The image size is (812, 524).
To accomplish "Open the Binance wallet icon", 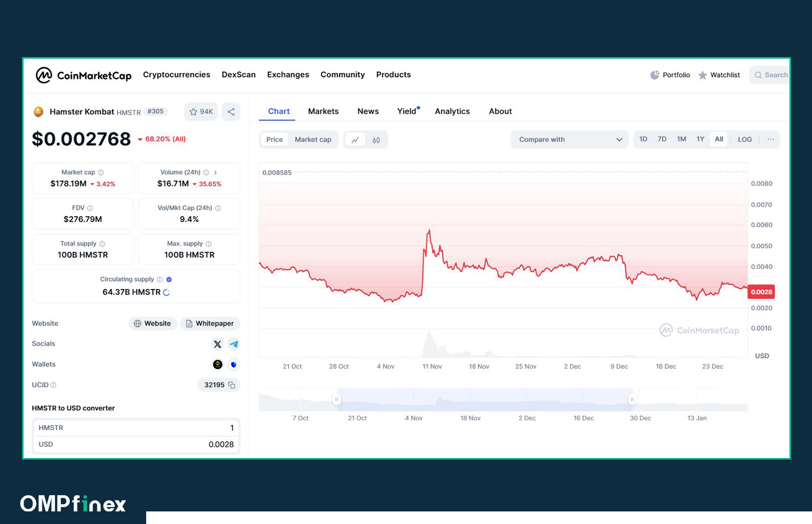I will tap(218, 364).
